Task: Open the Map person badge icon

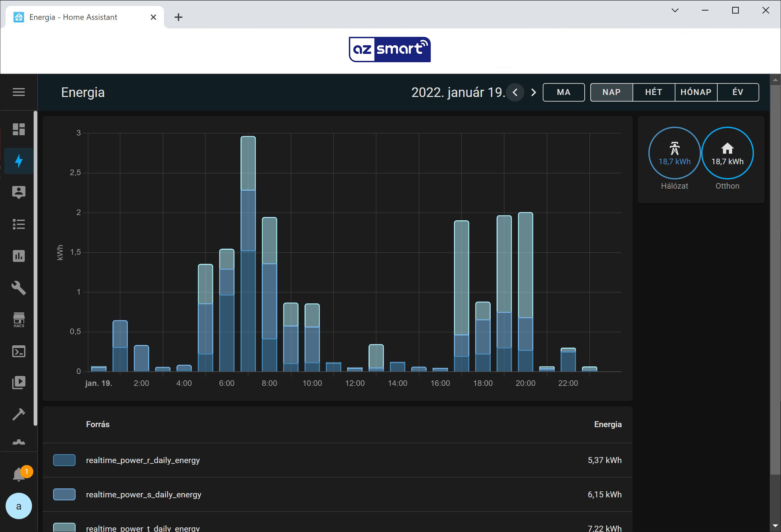Action: 19,192
